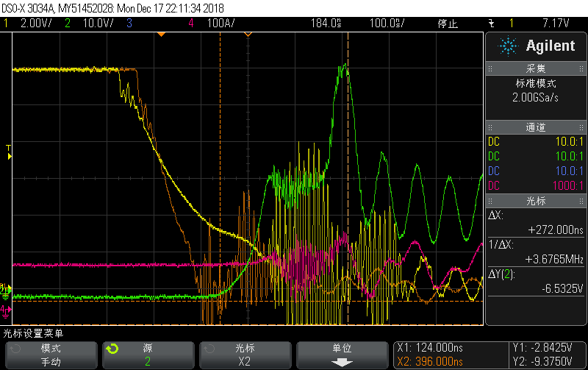Screen dimensions: 588x370
Task: Click the Y2: -9.3750V readout
Action: (x=542, y=362)
